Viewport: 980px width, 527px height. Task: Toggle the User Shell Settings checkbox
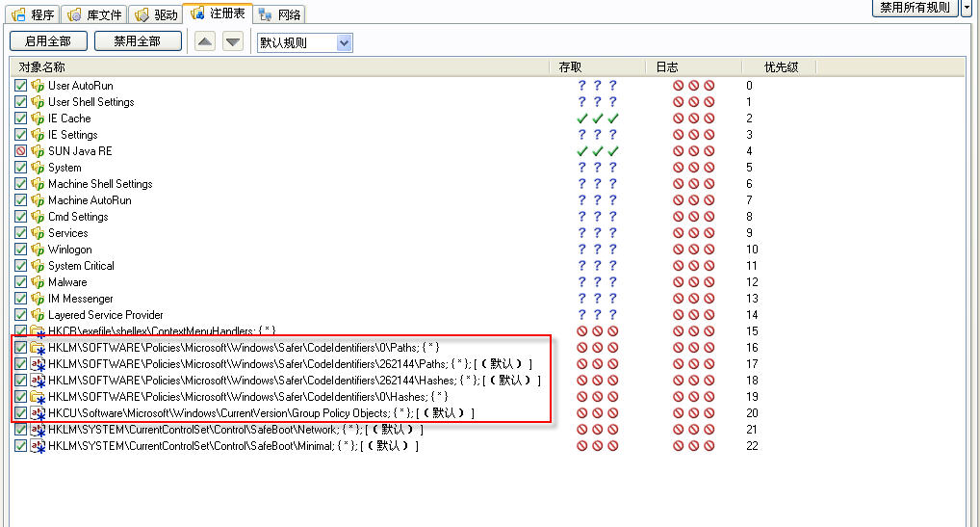tap(20, 102)
